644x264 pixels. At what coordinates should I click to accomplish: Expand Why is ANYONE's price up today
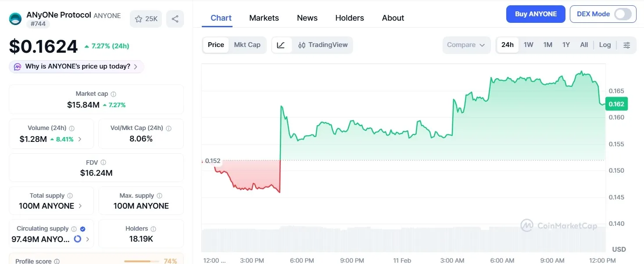tap(76, 66)
